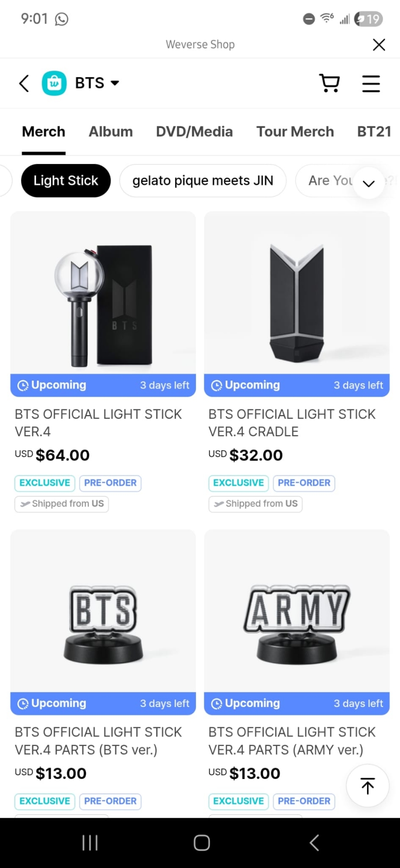Image resolution: width=400 pixels, height=868 pixels.
Task: Expand the category filter chips list
Action: click(x=369, y=183)
